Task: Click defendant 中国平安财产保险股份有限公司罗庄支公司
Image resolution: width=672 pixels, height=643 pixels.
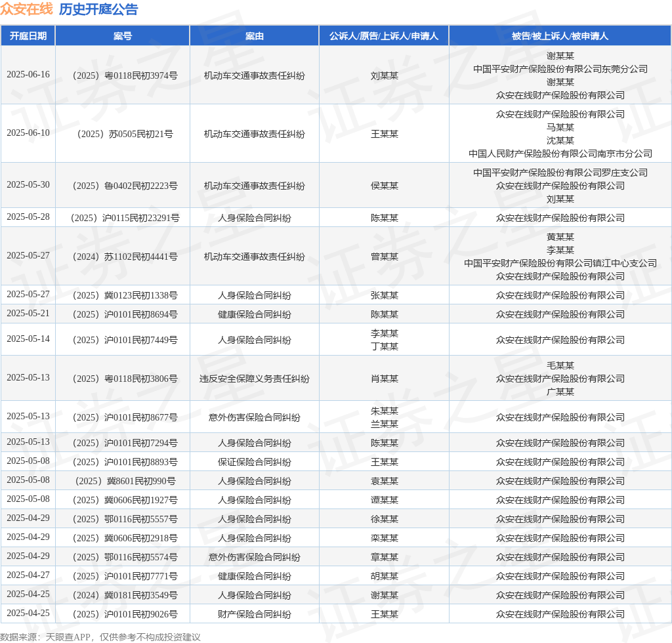Action: point(560,173)
